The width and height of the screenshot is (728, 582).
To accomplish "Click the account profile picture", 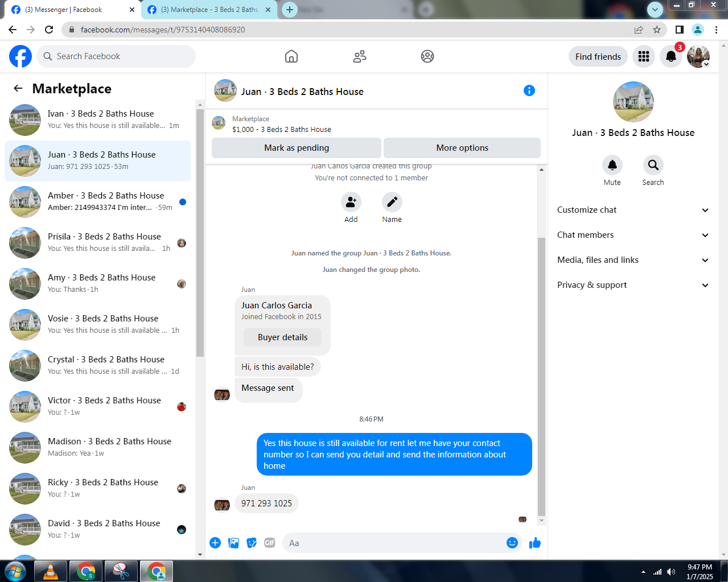I will click(x=698, y=56).
